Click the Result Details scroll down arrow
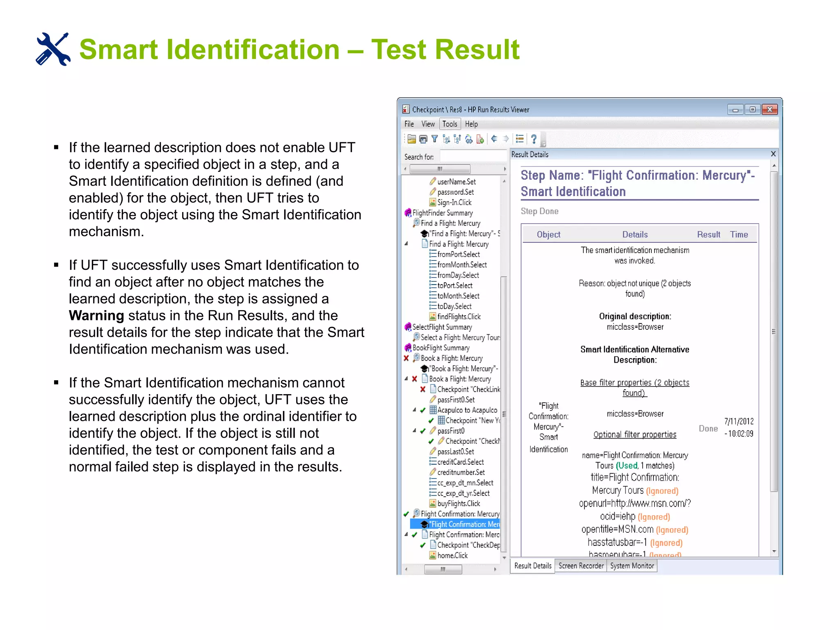Image resolution: width=840 pixels, height=630 pixels. pyautogui.click(x=774, y=552)
